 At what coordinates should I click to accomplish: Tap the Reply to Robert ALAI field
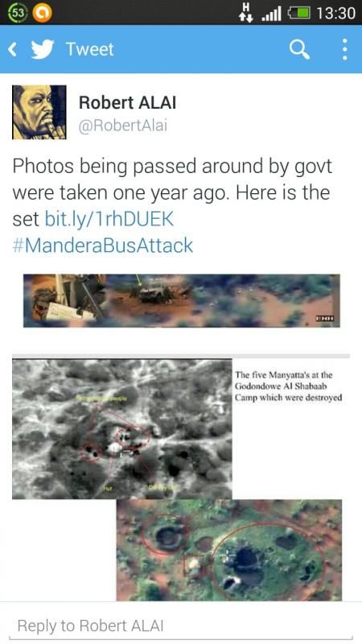coord(180,626)
